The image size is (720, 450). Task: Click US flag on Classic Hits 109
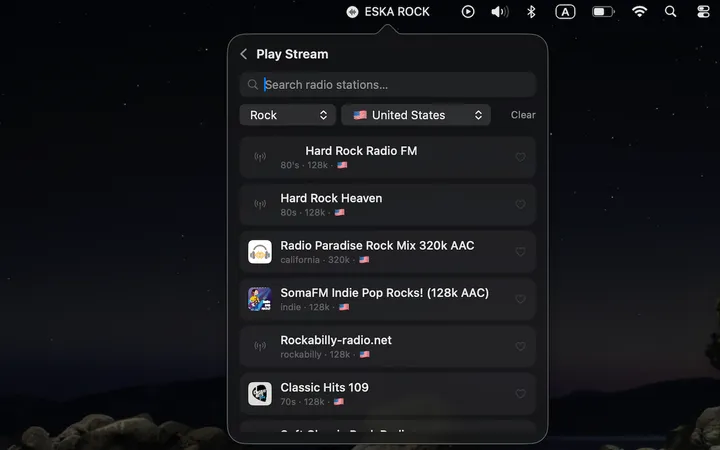(x=338, y=402)
